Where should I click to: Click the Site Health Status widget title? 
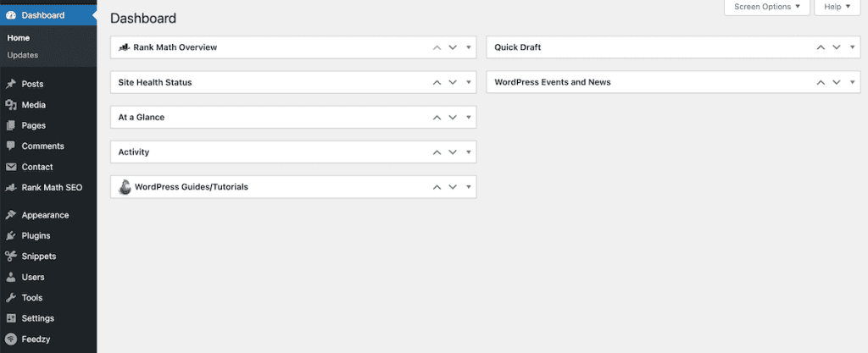point(155,82)
